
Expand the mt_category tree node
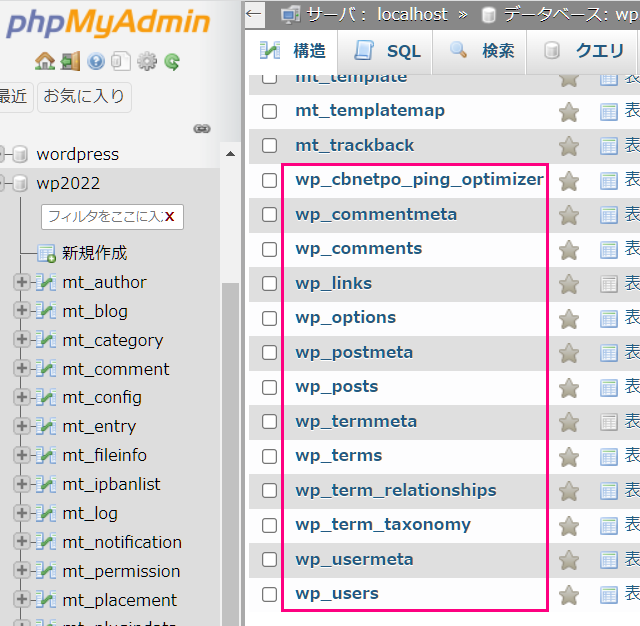(22, 340)
